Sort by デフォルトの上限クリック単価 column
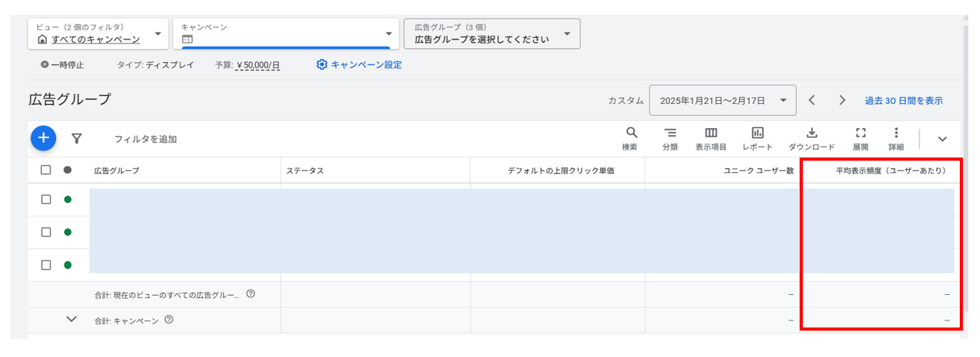This screenshot has width=980, height=357. [561, 170]
